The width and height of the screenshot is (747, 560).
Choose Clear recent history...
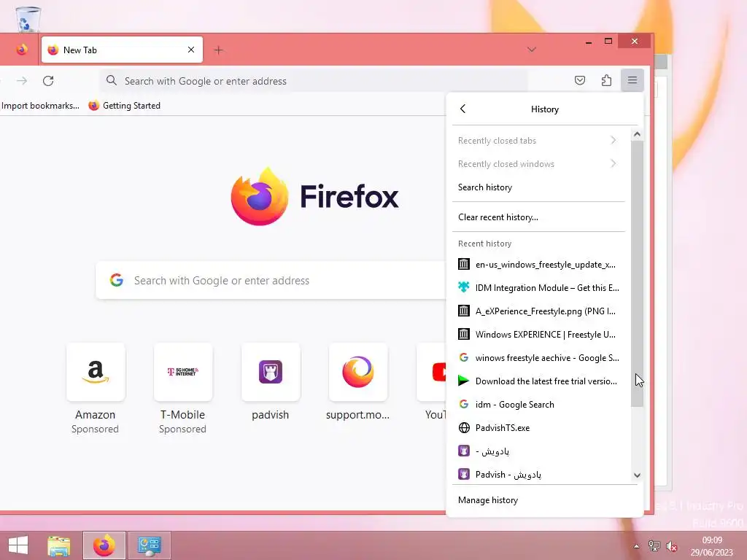click(x=538, y=217)
